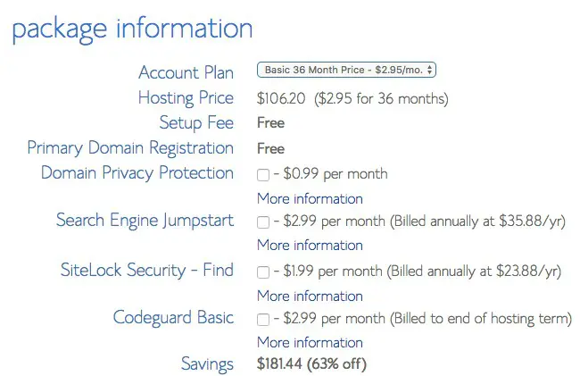Toggle the Codeguard Basic checkbox
Image resolution: width=588 pixels, height=376 pixels.
[263, 319]
